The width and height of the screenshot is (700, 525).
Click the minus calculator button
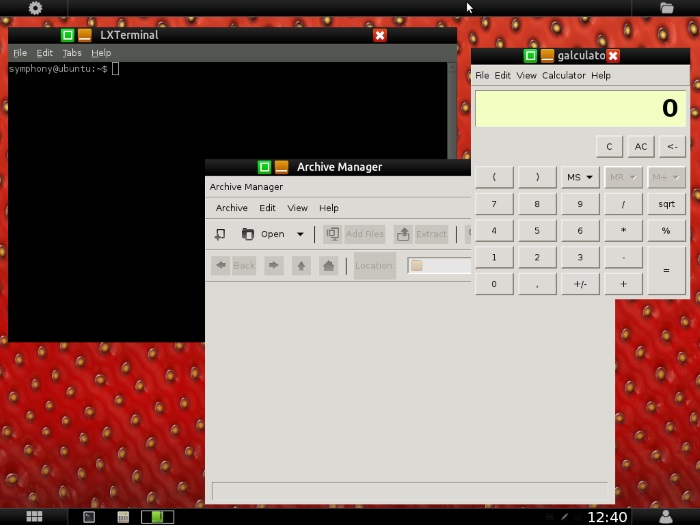coord(623,257)
